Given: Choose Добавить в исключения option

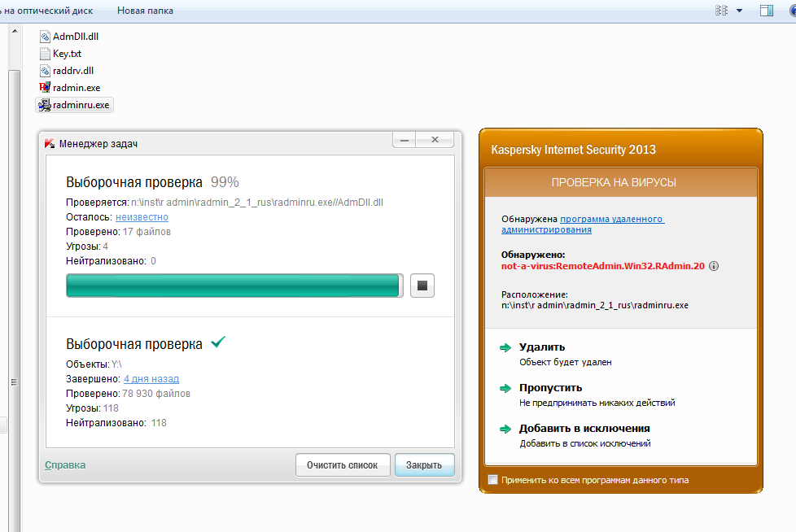Looking at the screenshot, I should click(x=584, y=429).
